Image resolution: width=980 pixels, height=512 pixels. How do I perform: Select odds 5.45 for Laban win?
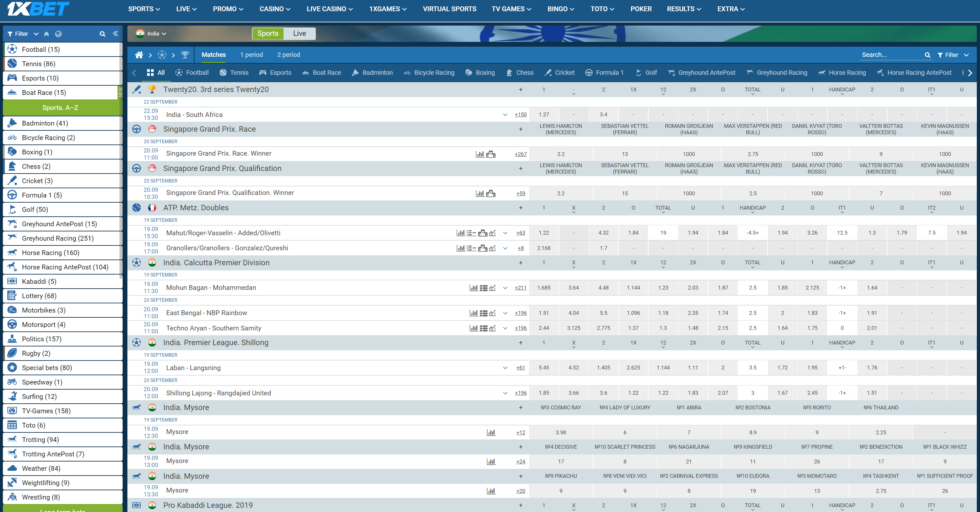pyautogui.click(x=543, y=368)
